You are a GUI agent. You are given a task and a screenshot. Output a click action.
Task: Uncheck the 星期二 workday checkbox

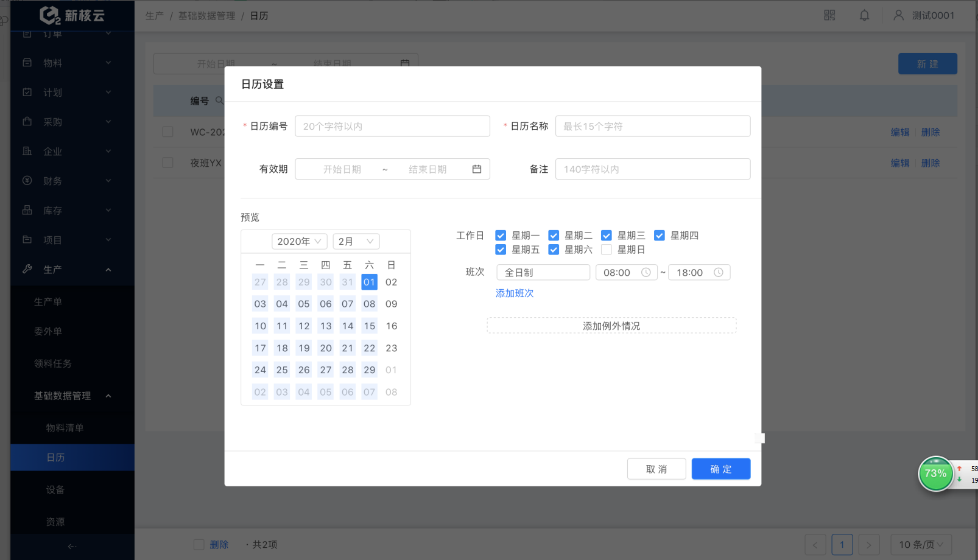click(x=554, y=236)
